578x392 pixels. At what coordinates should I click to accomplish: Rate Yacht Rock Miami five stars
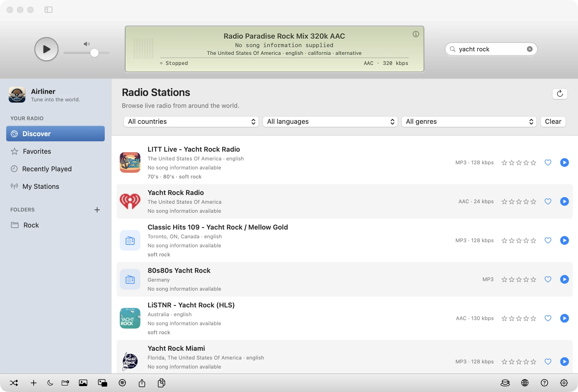[533, 362]
